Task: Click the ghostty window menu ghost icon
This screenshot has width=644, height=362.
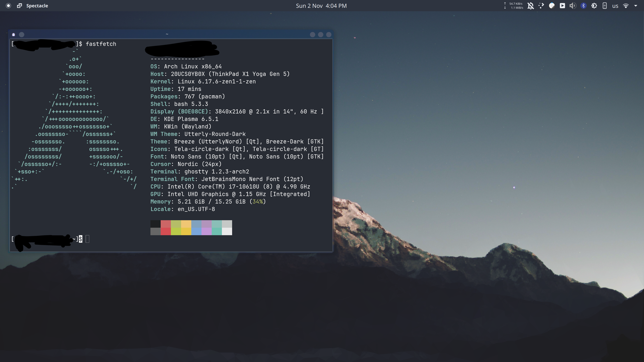Action: coord(13,35)
